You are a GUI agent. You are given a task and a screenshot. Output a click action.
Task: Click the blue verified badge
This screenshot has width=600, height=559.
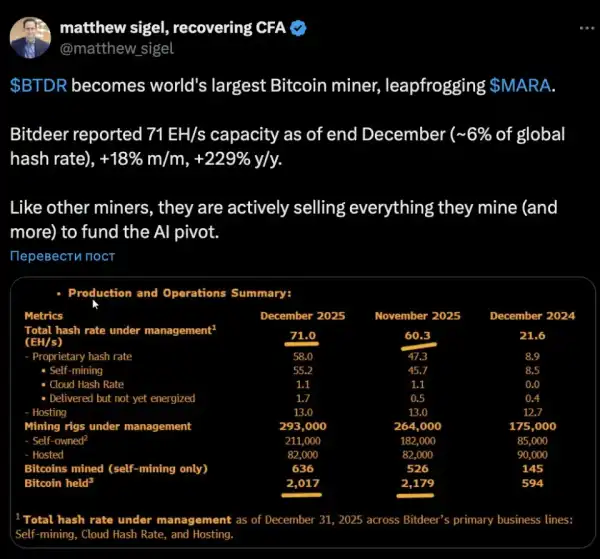pos(299,27)
